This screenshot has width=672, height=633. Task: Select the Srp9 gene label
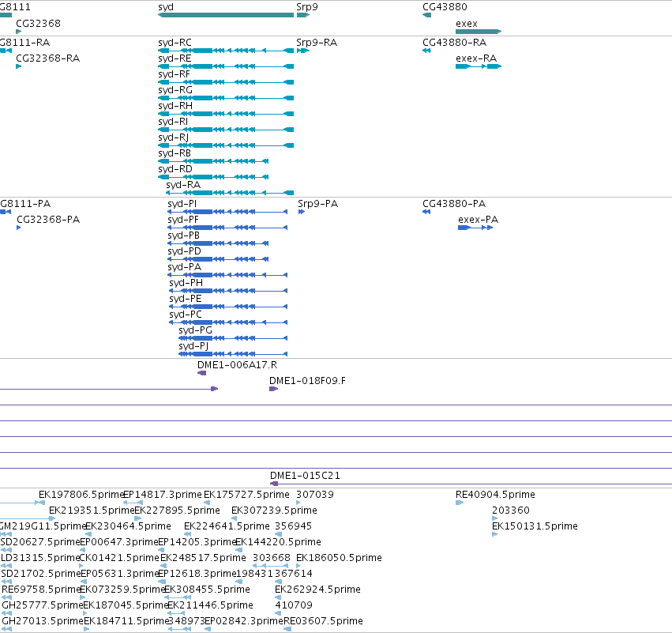307,7
